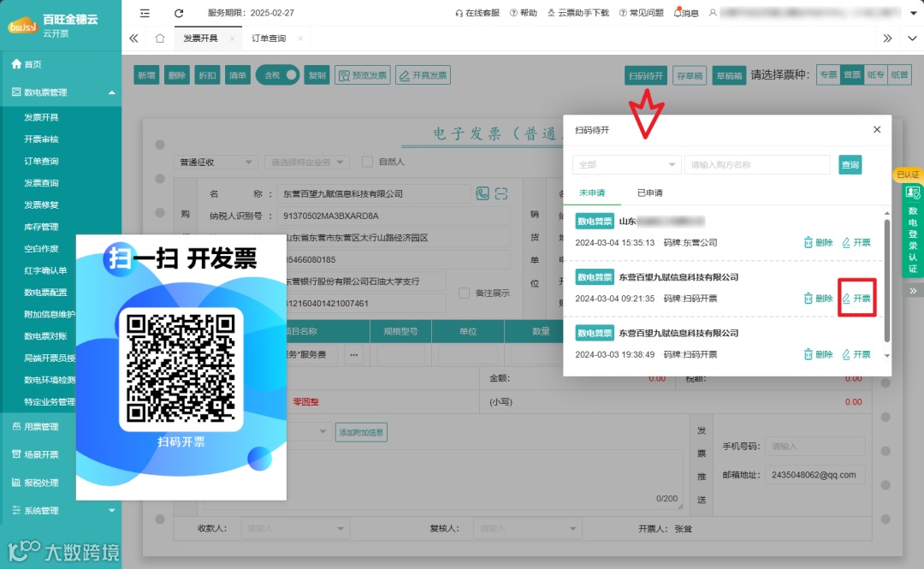Open 用票管理 in the sidebar
Screen dimensions: 924x569
tap(35, 427)
